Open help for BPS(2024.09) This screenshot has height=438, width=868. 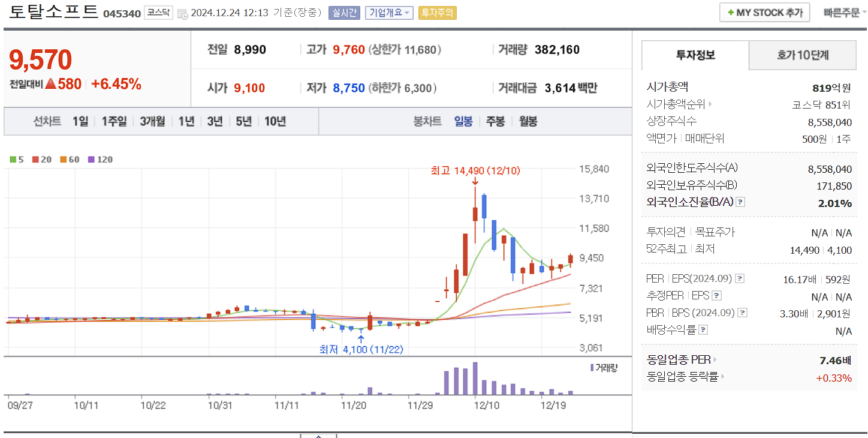(742, 312)
